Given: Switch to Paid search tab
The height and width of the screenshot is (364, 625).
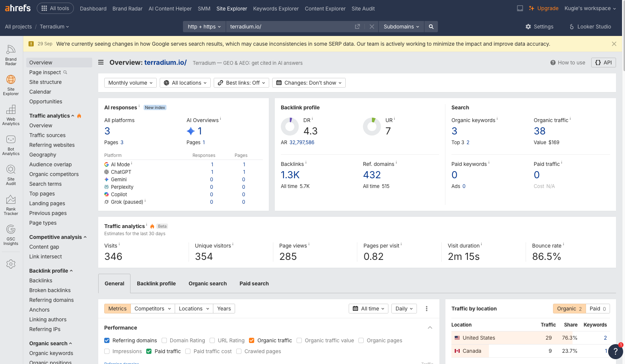Looking at the screenshot, I should [x=254, y=283].
